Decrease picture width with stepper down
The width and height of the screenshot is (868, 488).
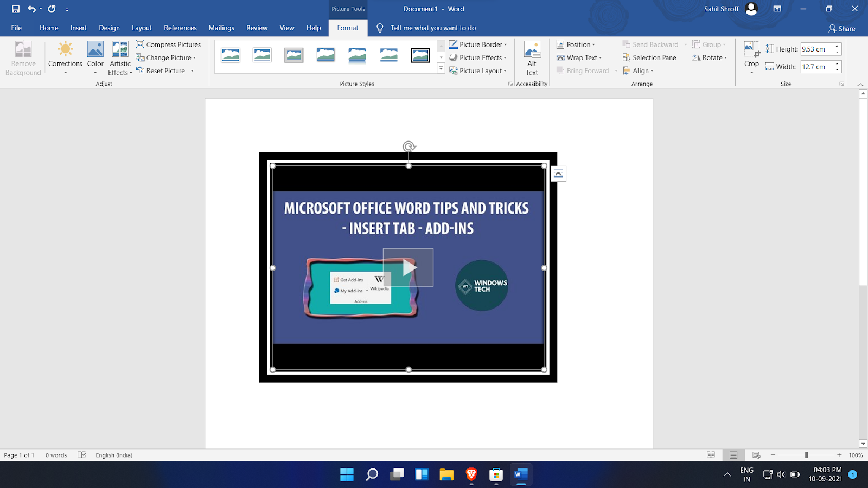[x=838, y=70]
